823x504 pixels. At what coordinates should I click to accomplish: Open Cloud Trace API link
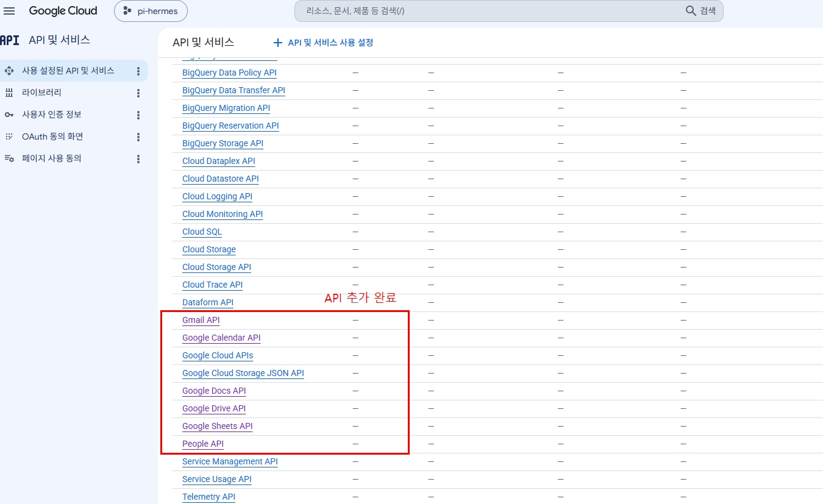click(212, 285)
